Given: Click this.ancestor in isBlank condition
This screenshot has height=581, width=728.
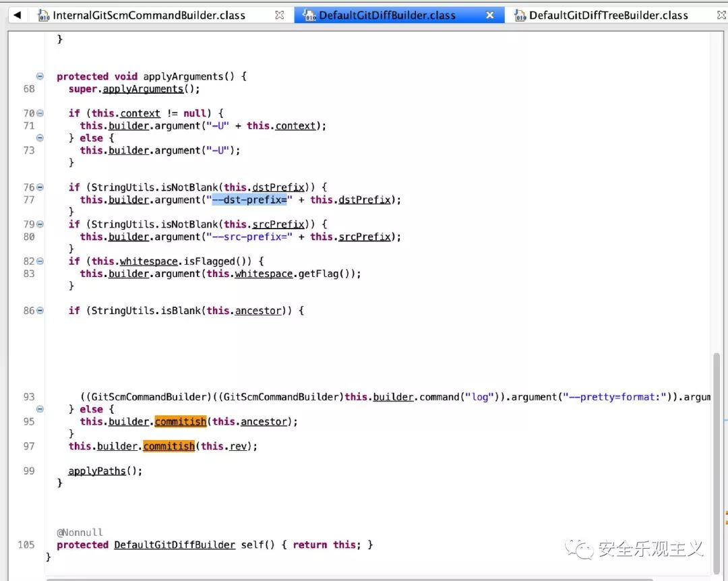Looking at the screenshot, I should coord(244,311).
